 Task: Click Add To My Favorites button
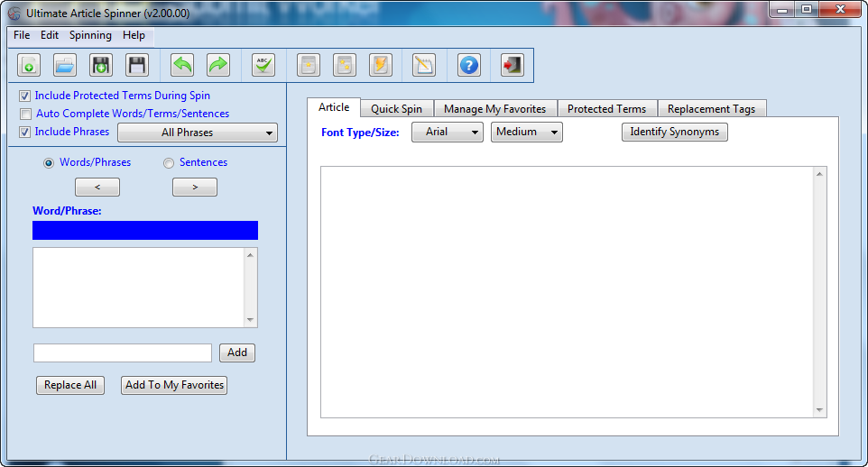174,385
